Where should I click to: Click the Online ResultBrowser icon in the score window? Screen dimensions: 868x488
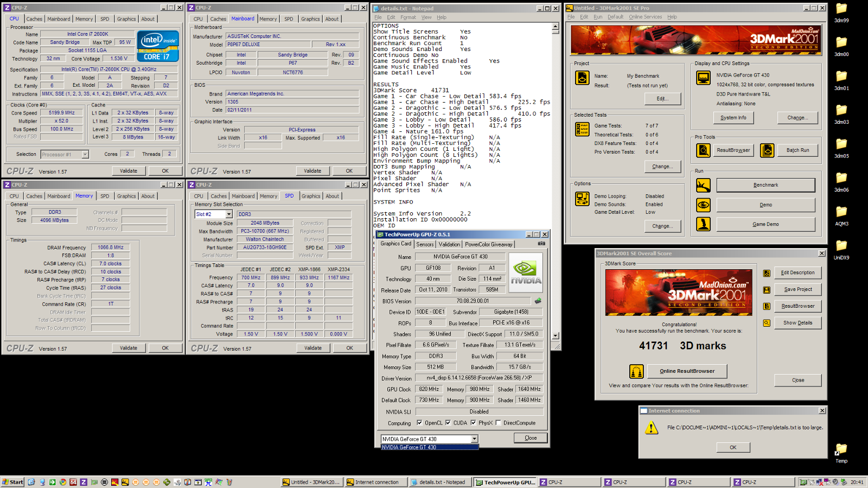pos(636,371)
